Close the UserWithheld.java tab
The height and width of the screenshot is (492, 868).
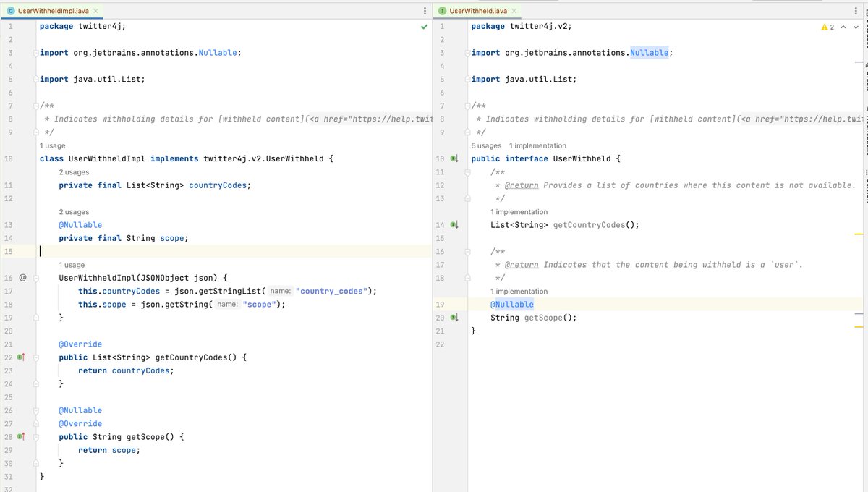click(514, 11)
